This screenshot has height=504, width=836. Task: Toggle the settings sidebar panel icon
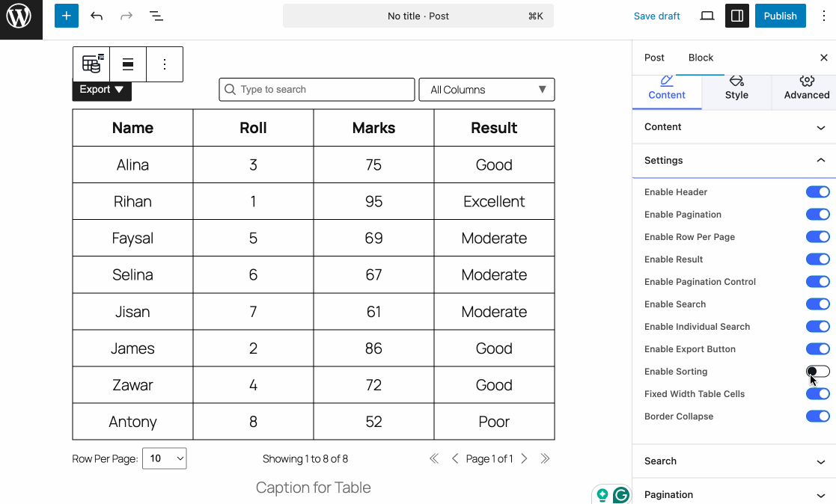[x=736, y=15]
